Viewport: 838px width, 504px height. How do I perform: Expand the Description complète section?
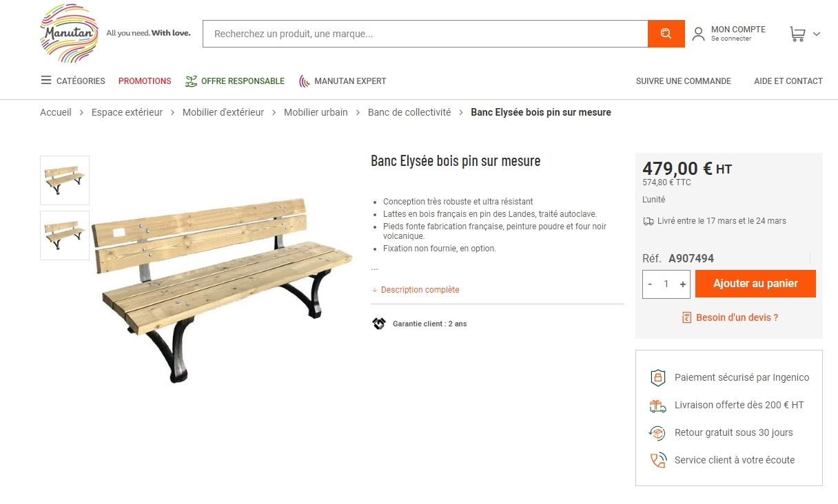coord(420,290)
